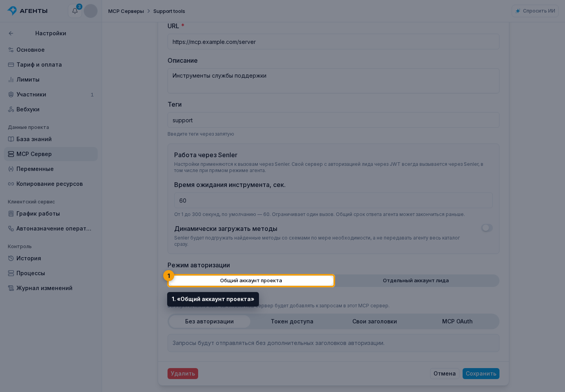Open Журнал изменений icon
The width and height of the screenshot is (565, 392).
(11, 288)
